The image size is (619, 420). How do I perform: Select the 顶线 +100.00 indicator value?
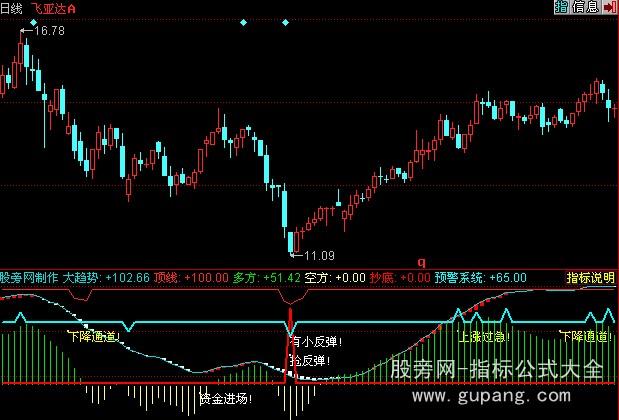click(x=191, y=278)
